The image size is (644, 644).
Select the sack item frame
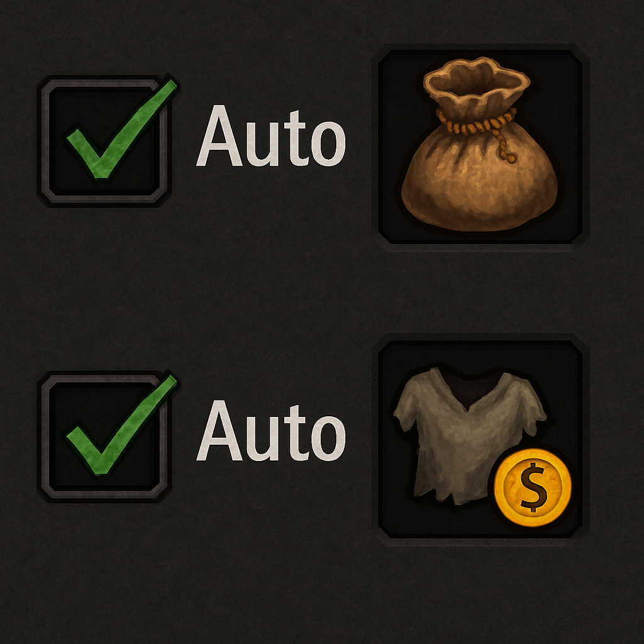coord(480,147)
